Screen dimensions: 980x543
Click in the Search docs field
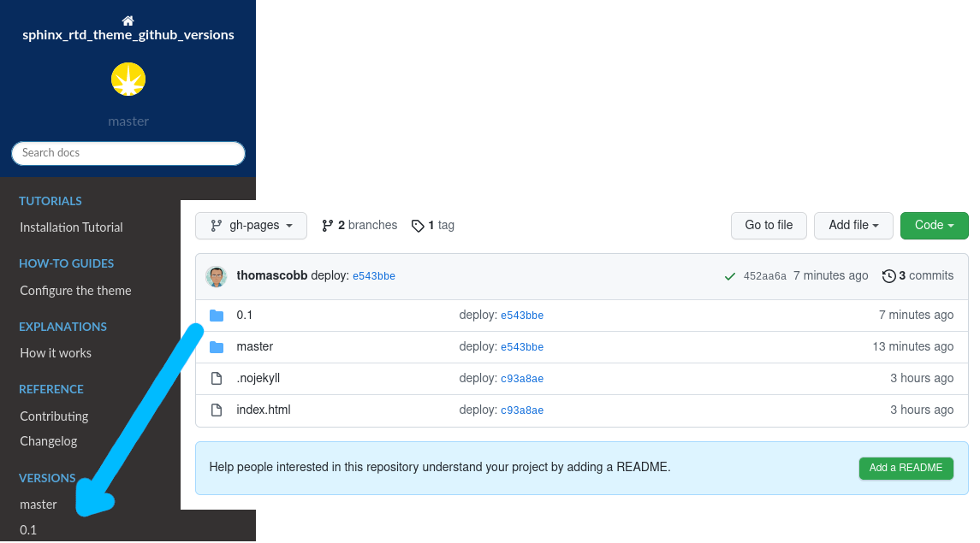[128, 153]
